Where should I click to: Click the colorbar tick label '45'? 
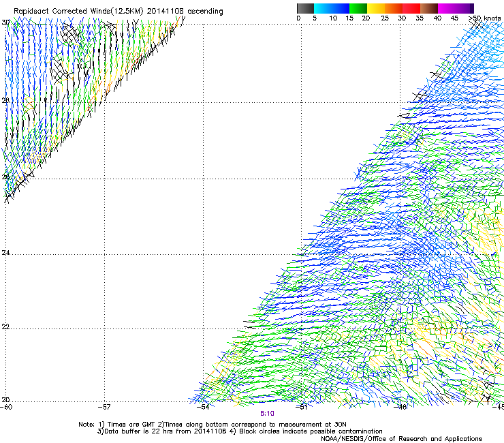tap(454, 18)
